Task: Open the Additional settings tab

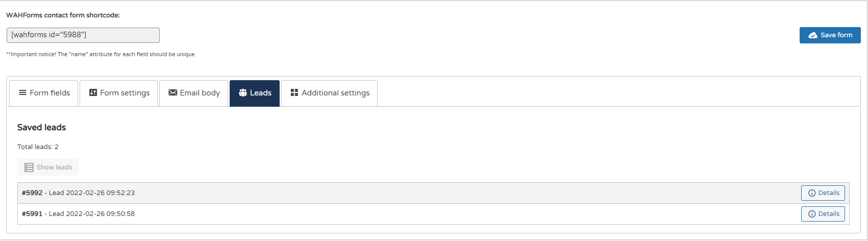Action: (329, 93)
